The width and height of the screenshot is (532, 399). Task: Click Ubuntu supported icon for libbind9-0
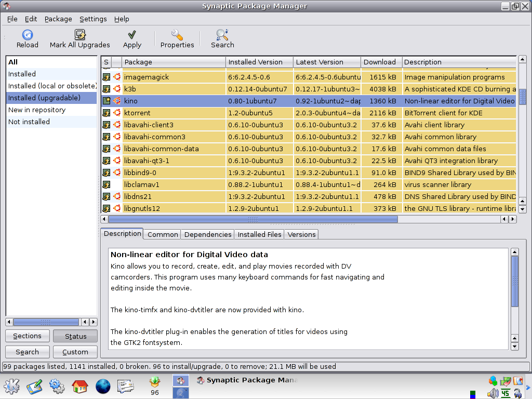[x=117, y=172]
